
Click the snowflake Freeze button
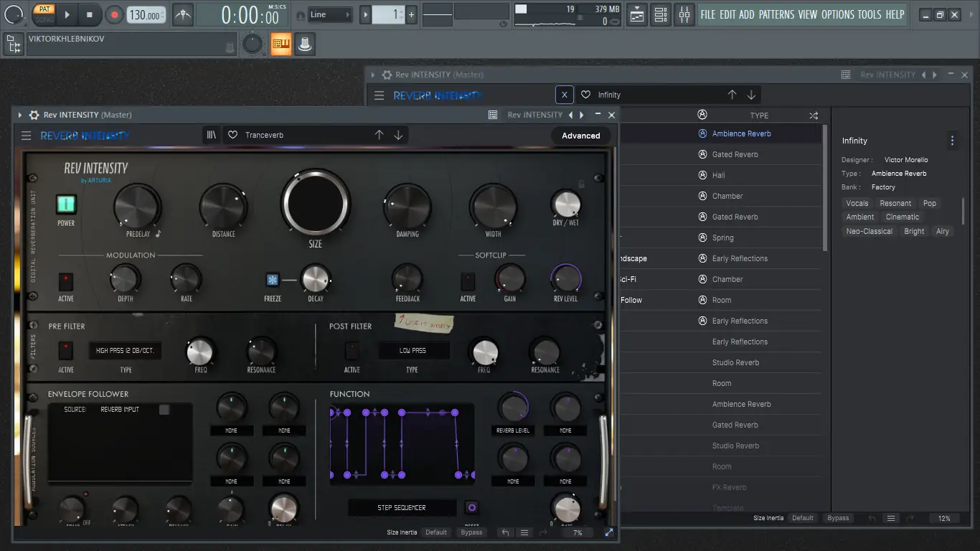pyautogui.click(x=273, y=280)
